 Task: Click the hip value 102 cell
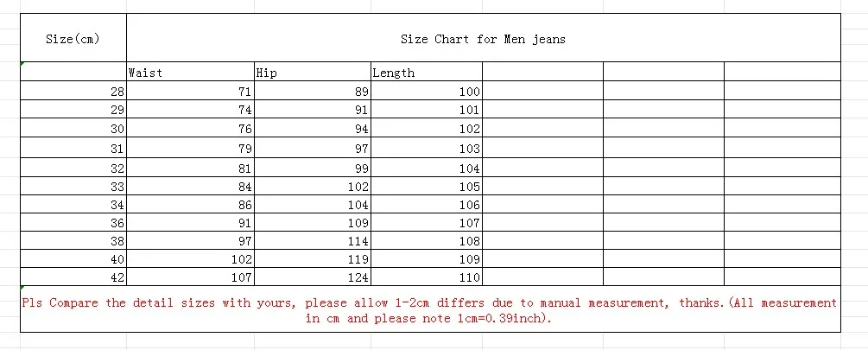(312, 187)
